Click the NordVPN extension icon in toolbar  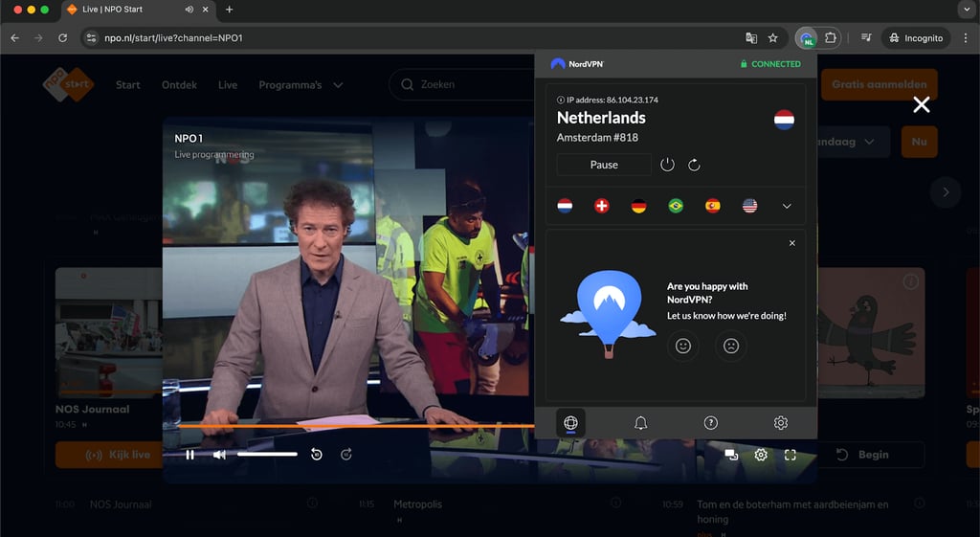(x=807, y=38)
